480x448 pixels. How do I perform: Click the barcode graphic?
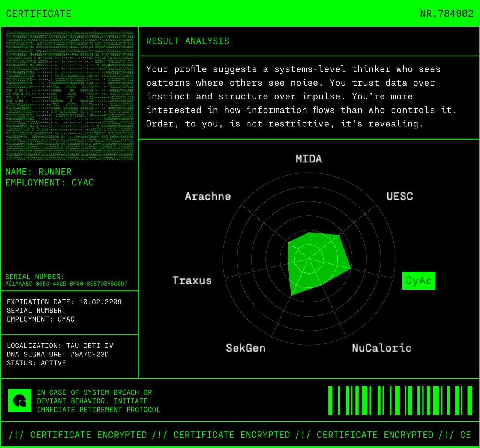coord(400,400)
